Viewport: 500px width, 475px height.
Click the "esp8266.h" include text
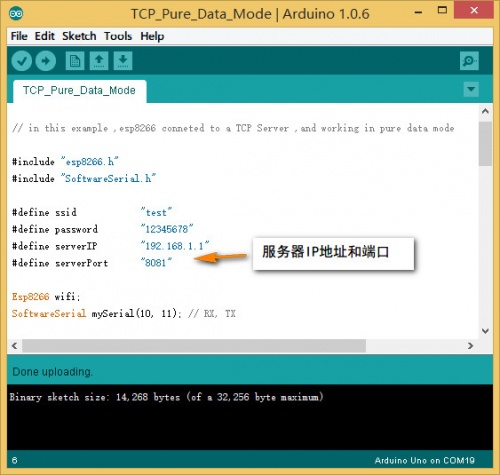pos(90,162)
